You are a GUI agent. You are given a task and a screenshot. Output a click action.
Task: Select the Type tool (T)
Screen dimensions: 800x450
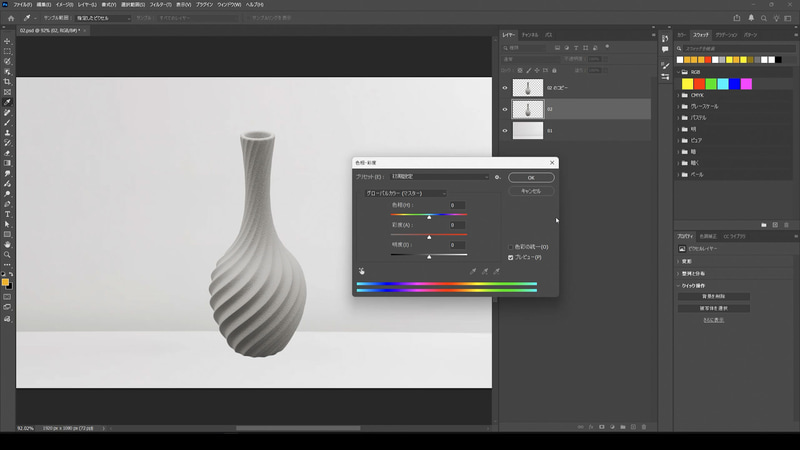pos(7,213)
